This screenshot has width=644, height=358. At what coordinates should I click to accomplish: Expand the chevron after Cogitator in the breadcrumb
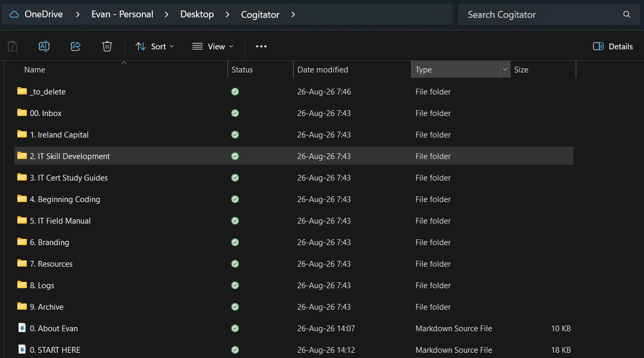[x=293, y=15]
